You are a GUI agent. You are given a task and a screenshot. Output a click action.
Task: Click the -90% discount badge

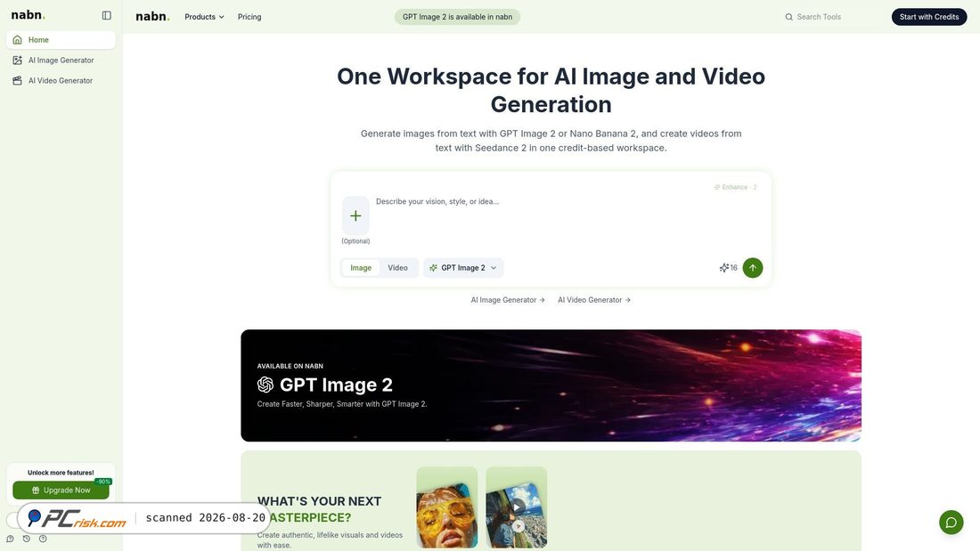tap(103, 482)
